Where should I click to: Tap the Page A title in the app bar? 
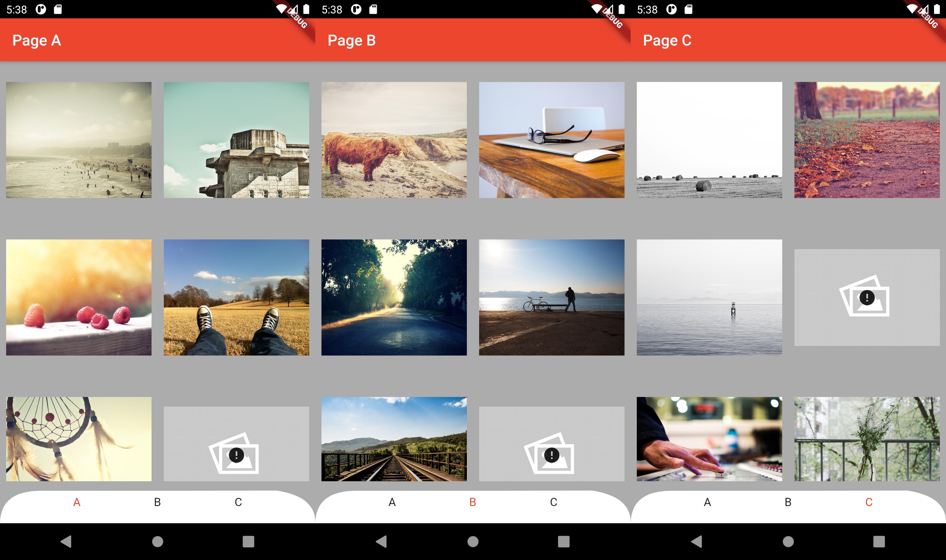pos(36,40)
